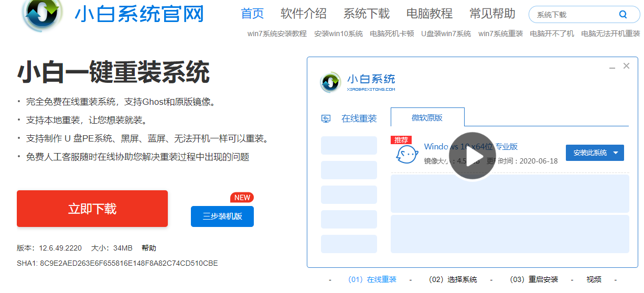644x293 pixels.
Task: Click the 更新时间 2020-06-18 text
Action: pos(522,161)
